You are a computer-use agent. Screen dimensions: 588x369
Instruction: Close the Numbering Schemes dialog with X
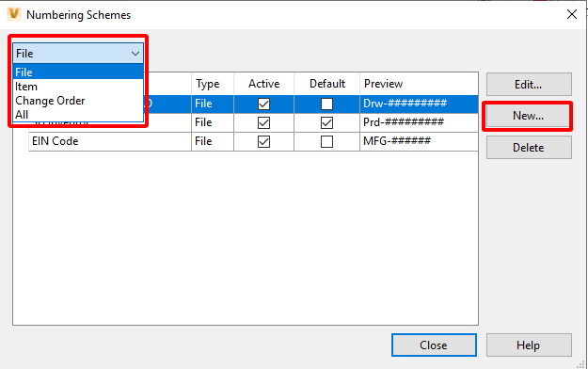[x=571, y=15]
